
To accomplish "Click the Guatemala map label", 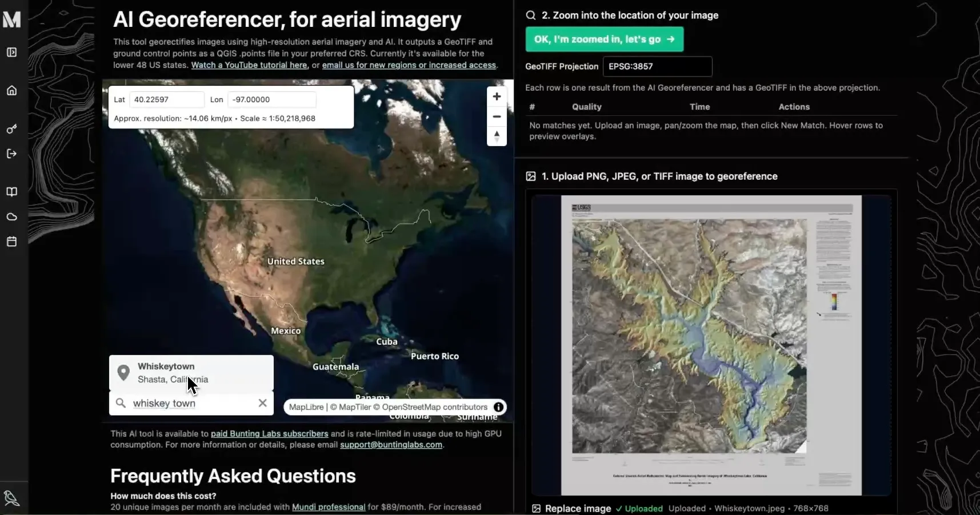I will click(336, 367).
